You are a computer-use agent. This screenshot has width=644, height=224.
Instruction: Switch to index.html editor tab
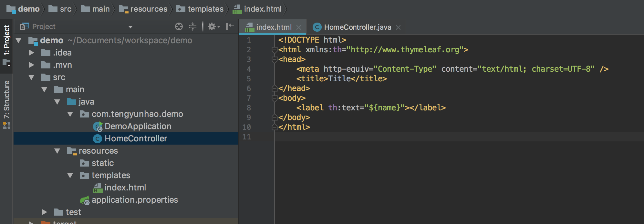[x=273, y=27]
